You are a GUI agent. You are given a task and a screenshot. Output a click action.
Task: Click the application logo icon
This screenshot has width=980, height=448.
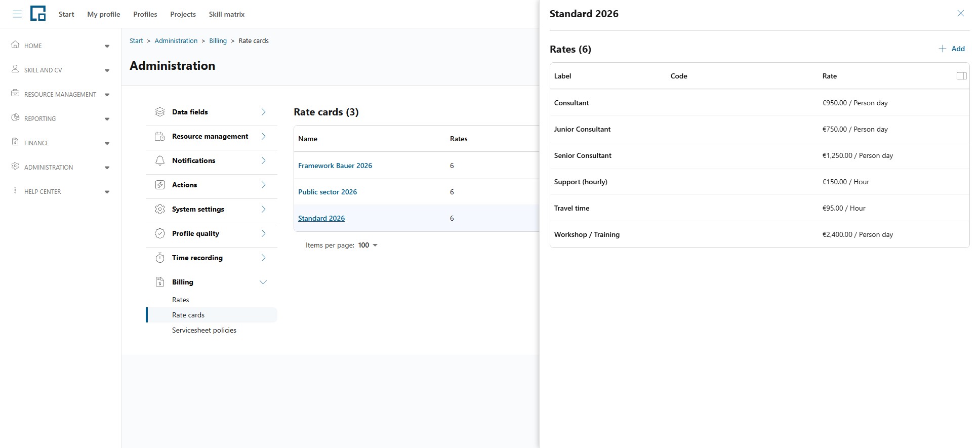click(x=38, y=14)
